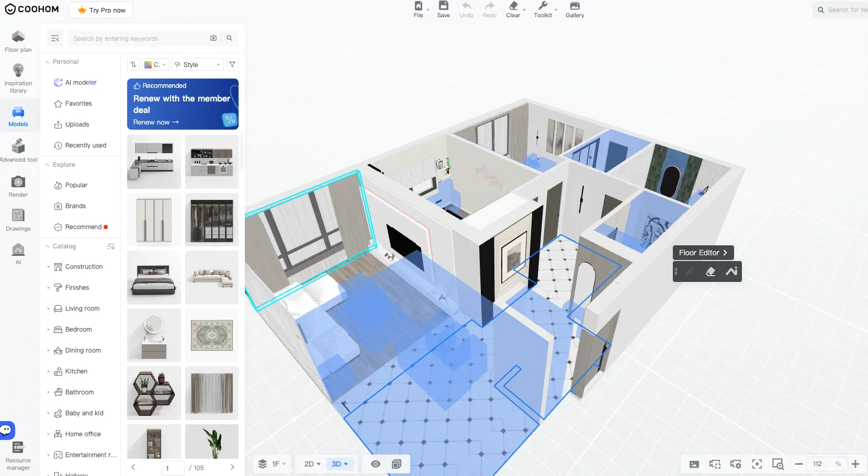Open the catalog layout settings icon
Image resolution: width=868 pixels, height=476 pixels.
111,246
